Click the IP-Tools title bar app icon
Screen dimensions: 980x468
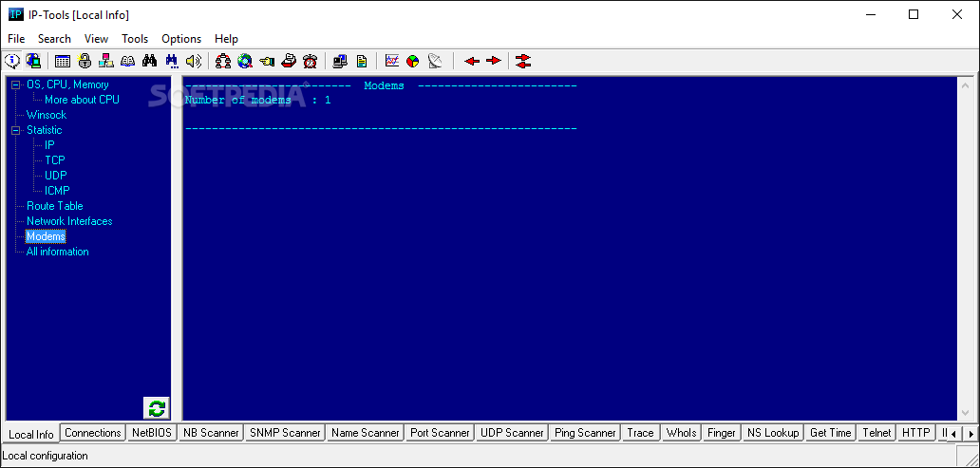(x=15, y=14)
